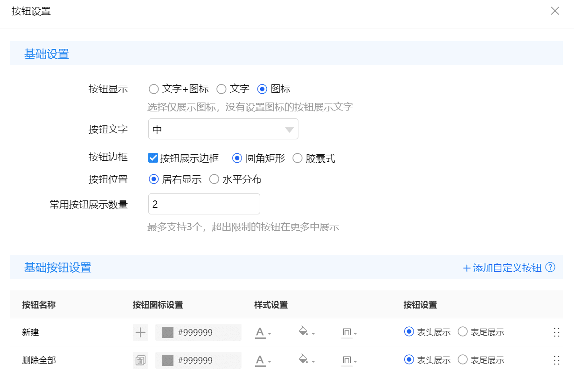The height and width of the screenshot is (392, 574).
Task: Click 基础按钮设置 section heading
Action: click(x=58, y=268)
